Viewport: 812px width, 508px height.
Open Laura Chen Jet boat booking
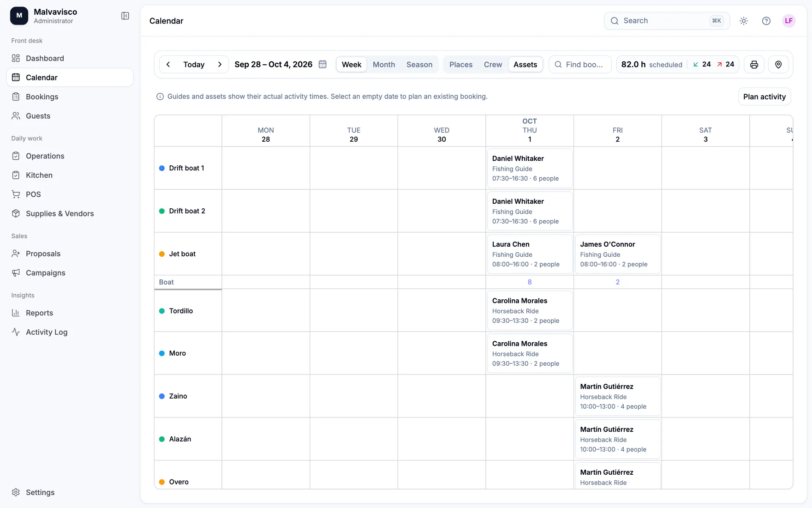[530, 254]
